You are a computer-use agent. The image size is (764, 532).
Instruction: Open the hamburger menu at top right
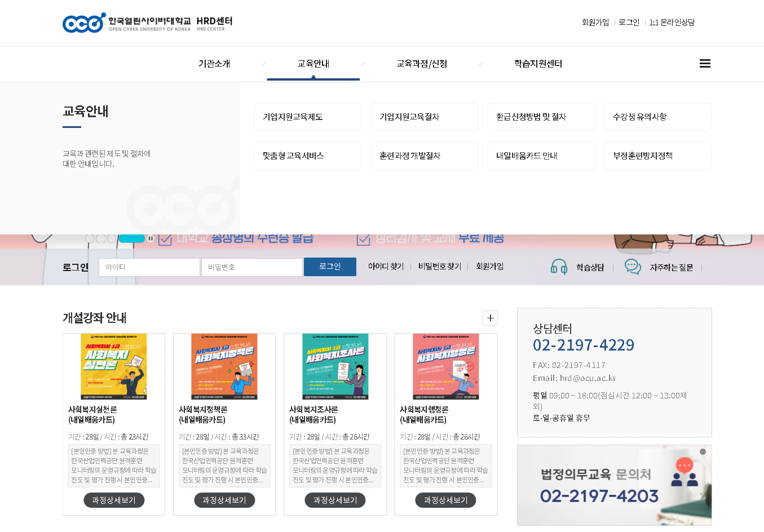705,64
